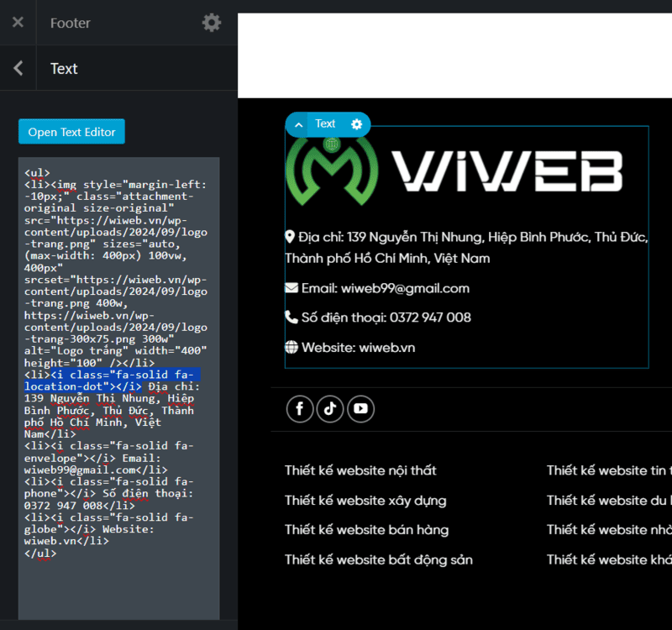Click the Email: wiweb99@gmail.com text
This screenshot has height=630, width=672.
pyautogui.click(x=386, y=288)
